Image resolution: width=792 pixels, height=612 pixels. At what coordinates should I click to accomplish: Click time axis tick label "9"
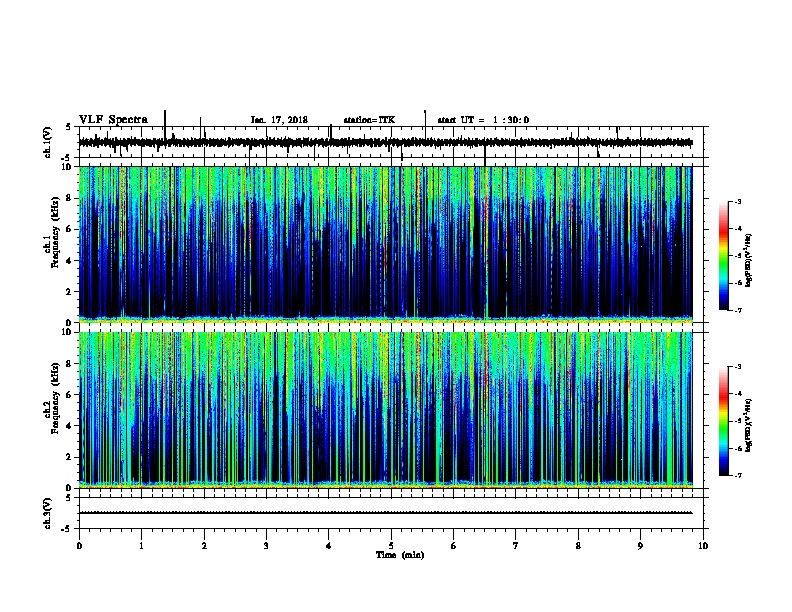coord(640,546)
